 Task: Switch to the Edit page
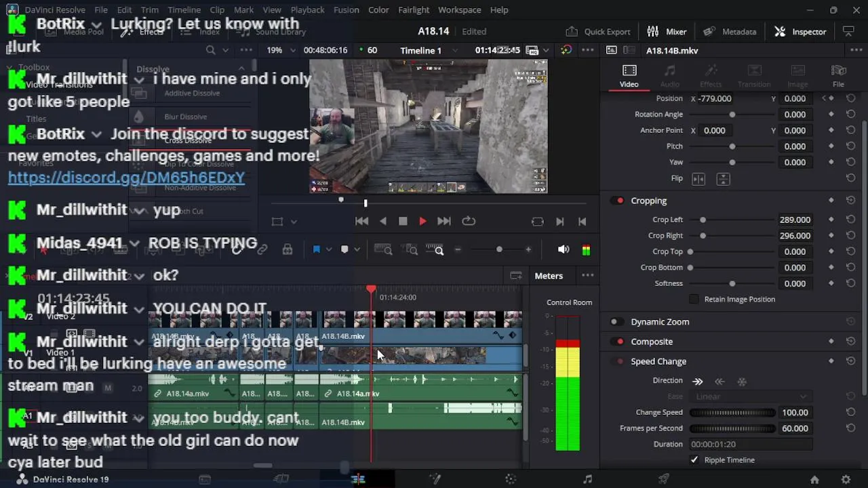pos(358,479)
